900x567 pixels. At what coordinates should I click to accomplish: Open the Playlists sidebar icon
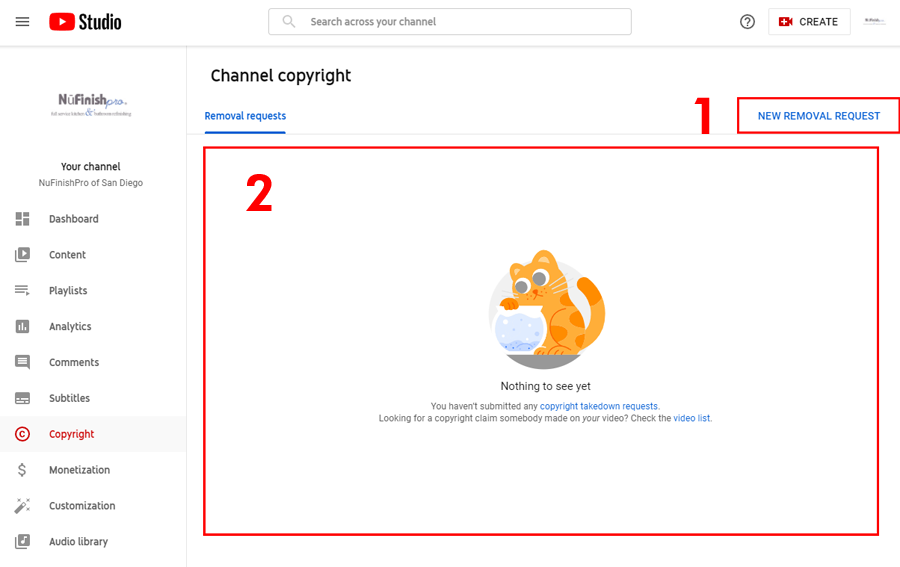[22, 290]
